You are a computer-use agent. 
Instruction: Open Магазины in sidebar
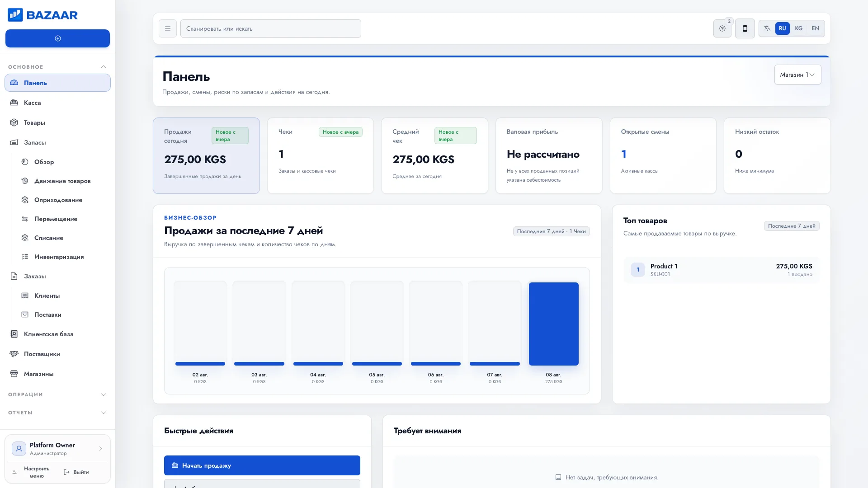click(57, 374)
